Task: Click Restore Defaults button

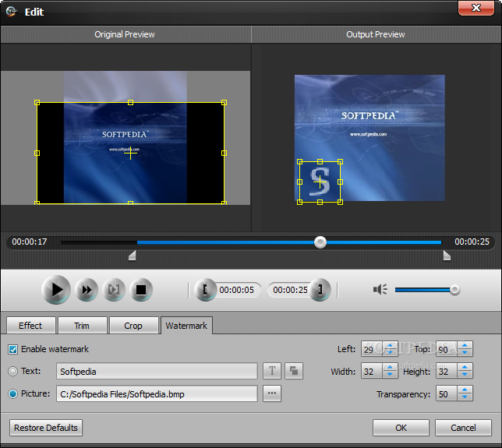Action: (x=46, y=428)
